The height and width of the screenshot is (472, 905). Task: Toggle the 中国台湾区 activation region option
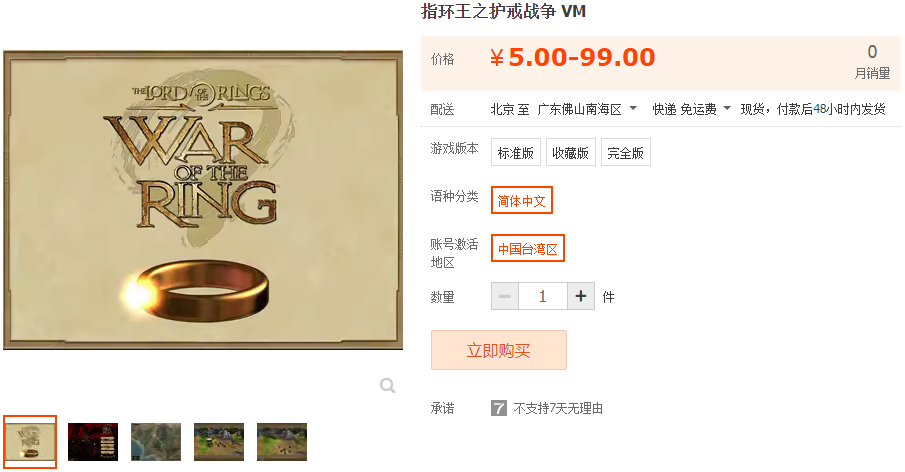(x=528, y=248)
